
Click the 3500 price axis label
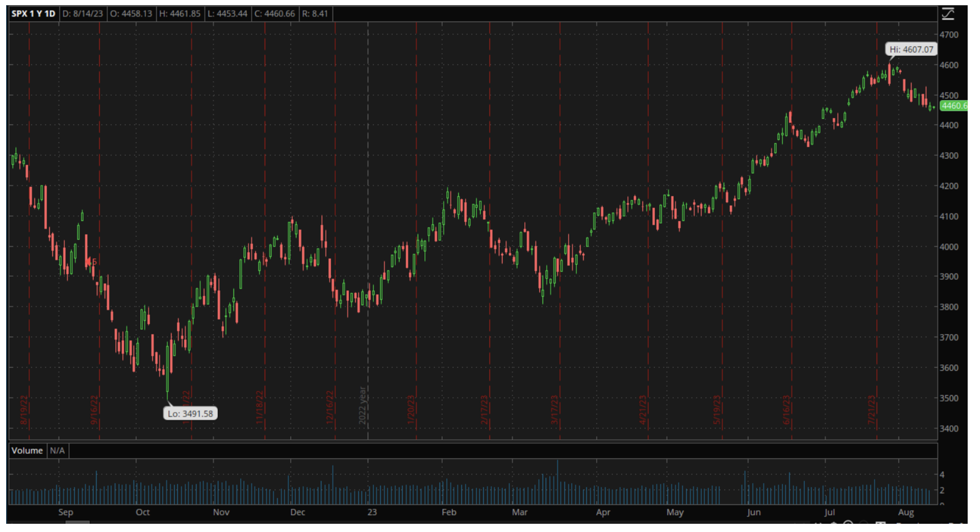point(949,398)
